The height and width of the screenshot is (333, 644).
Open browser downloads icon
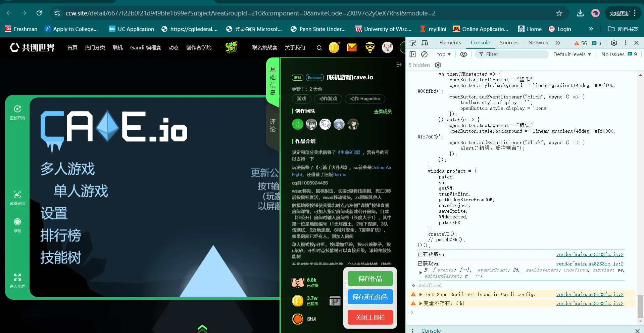(x=580, y=13)
